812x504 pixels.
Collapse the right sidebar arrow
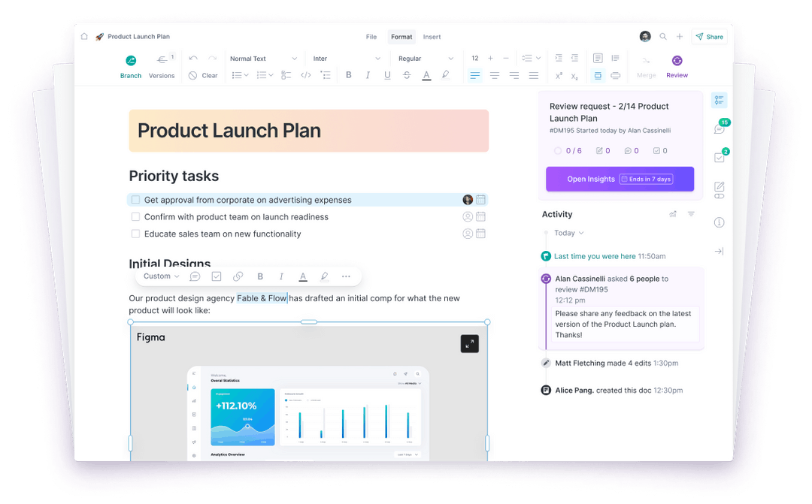coord(719,252)
